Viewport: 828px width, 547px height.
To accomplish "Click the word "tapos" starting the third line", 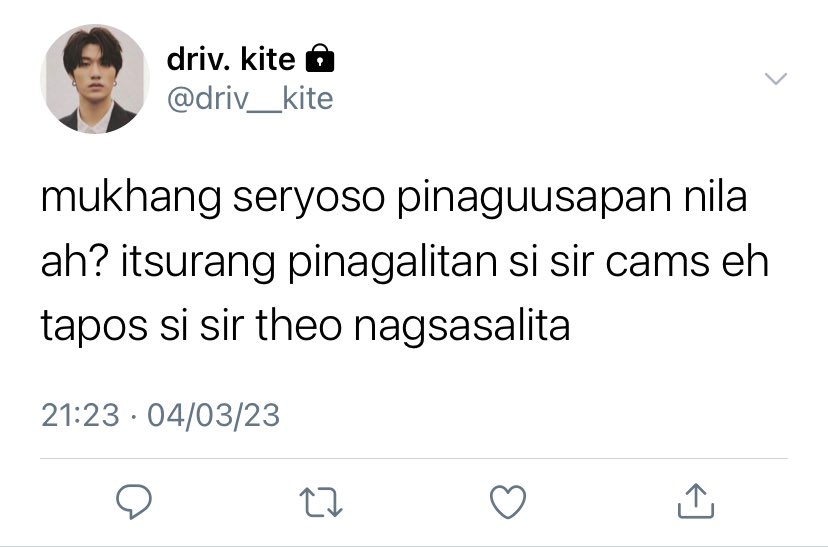I will 94,327.
